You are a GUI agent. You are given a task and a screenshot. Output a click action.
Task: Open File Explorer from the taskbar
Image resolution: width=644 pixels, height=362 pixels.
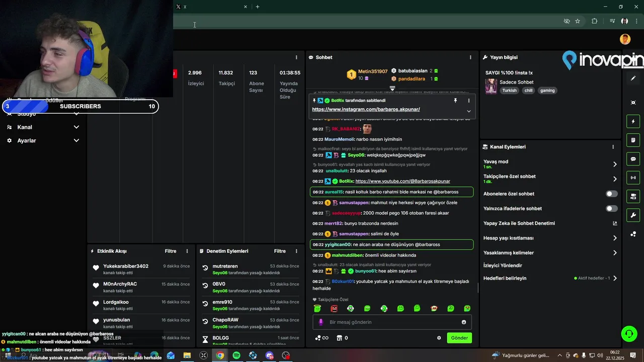tap(187, 355)
